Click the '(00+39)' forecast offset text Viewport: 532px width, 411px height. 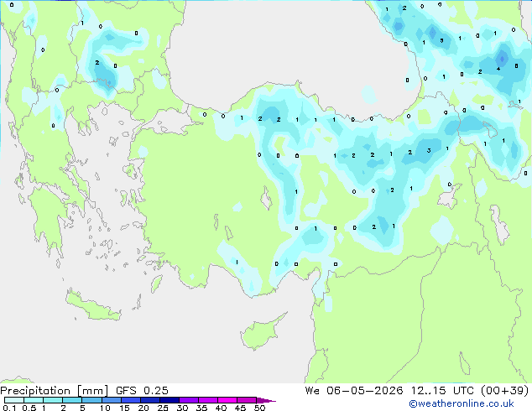[505, 391]
